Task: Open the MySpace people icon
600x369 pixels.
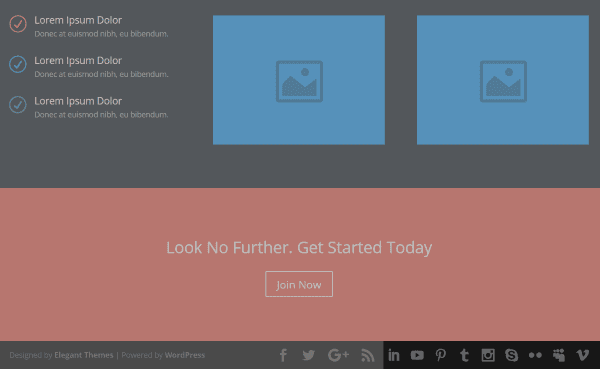Action: (559, 355)
